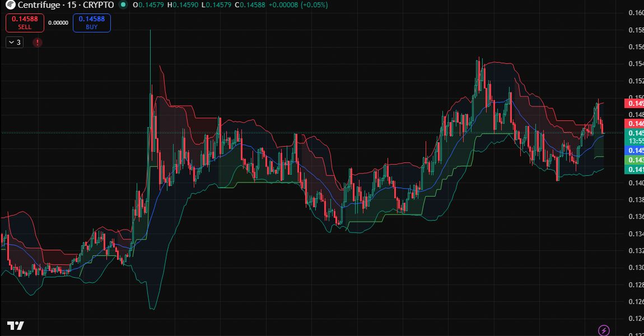The height and width of the screenshot is (336, 644).
Task: Click the 0.126 price scale marking
Action: 635,302
